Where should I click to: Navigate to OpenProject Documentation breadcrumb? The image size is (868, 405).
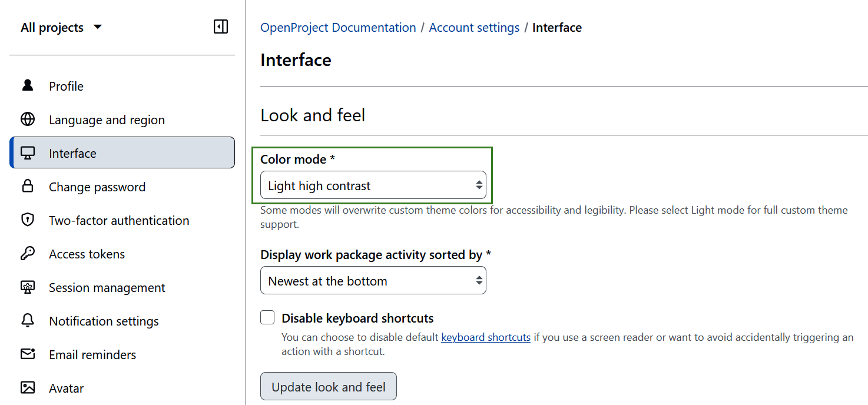tap(337, 27)
